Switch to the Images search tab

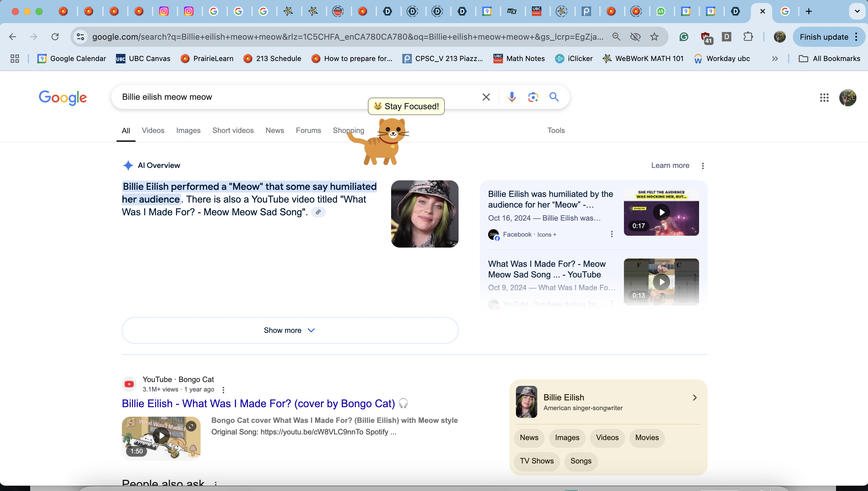[188, 131]
